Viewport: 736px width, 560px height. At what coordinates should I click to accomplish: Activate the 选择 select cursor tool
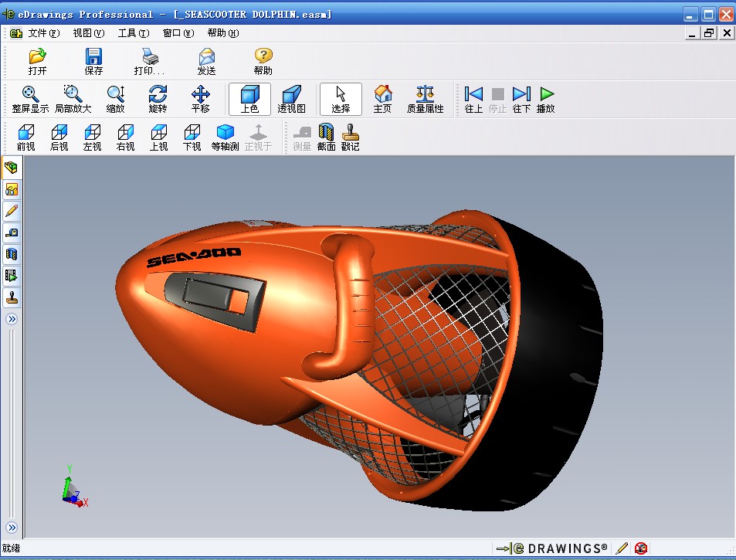(x=341, y=99)
